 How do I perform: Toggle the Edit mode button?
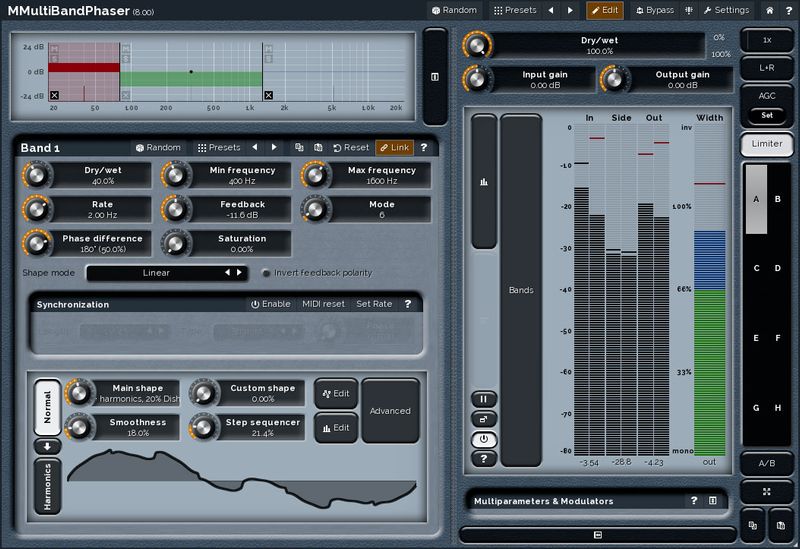click(605, 10)
